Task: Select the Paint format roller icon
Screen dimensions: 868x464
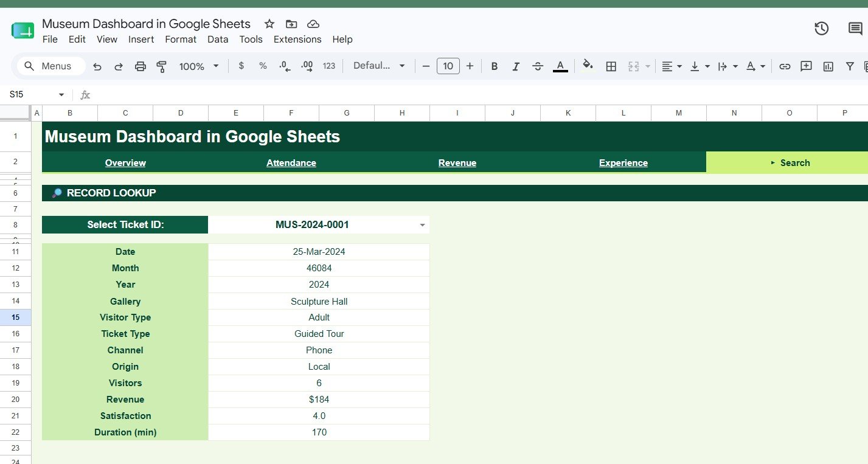Action: [162, 66]
